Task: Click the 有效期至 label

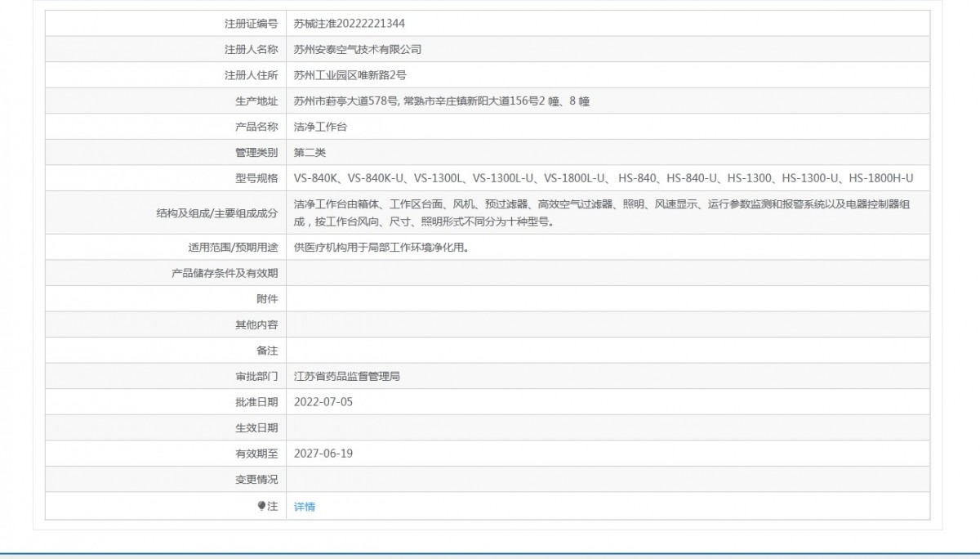Action: [x=256, y=454]
